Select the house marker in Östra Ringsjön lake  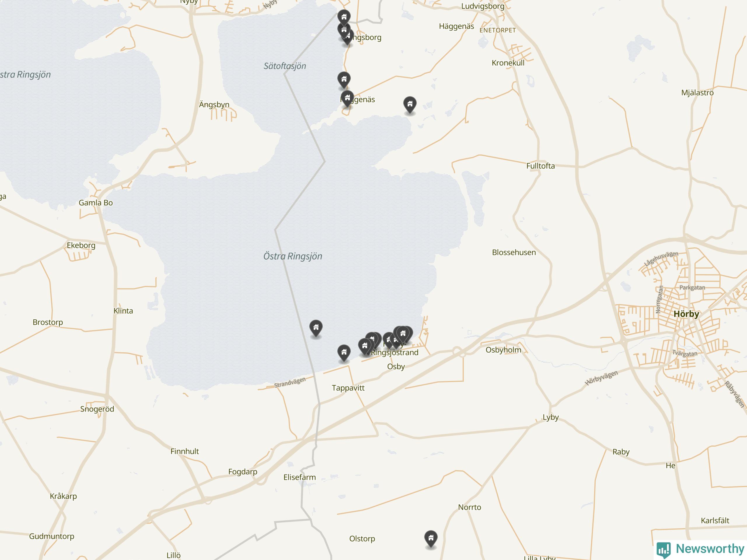click(316, 328)
